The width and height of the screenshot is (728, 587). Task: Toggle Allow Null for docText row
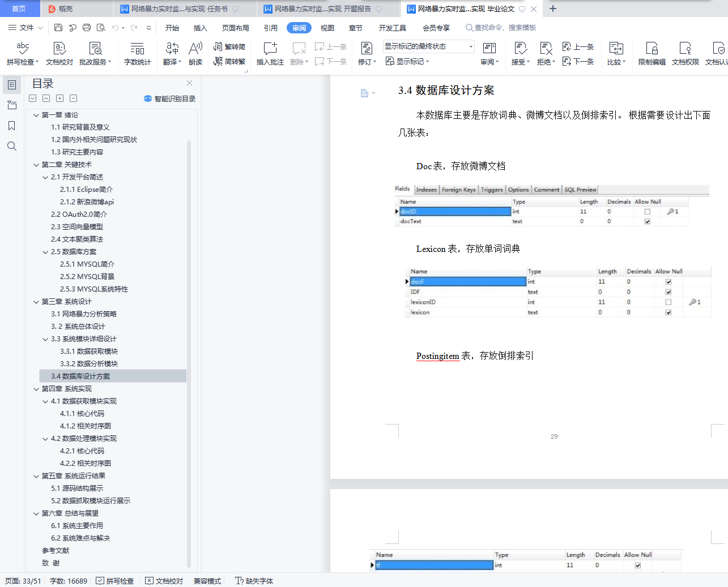point(647,221)
